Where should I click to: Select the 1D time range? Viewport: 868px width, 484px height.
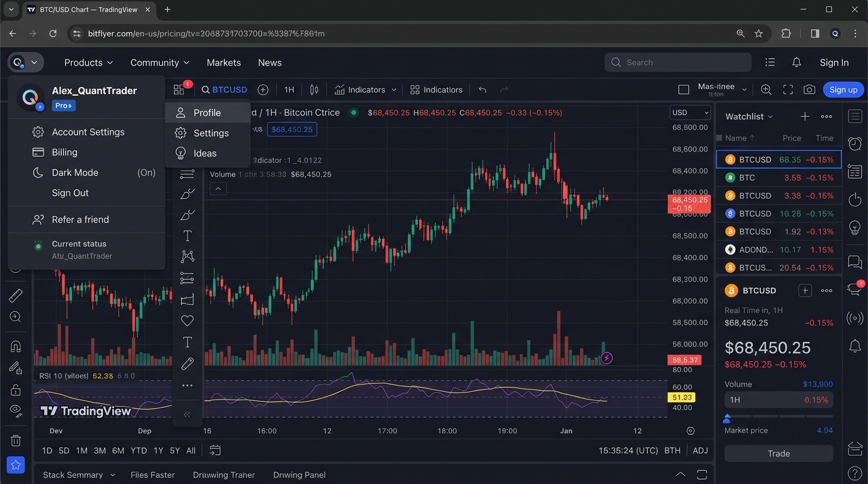[47, 451]
